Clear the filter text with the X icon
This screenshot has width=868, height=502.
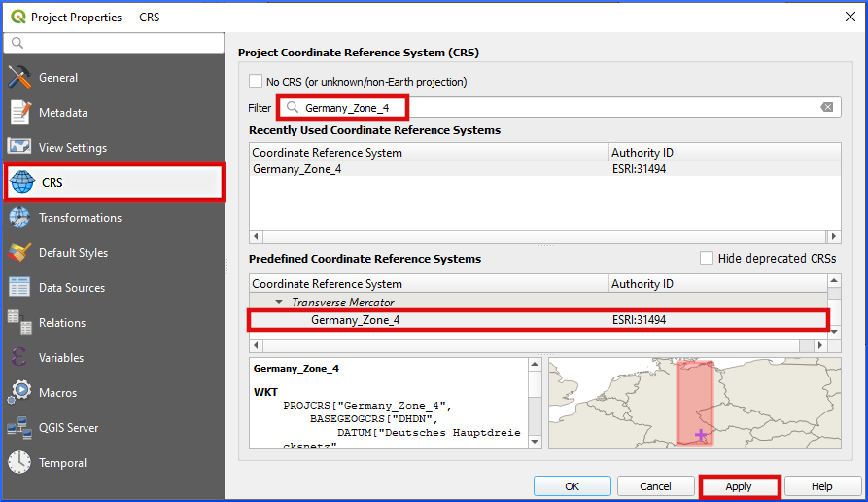[827, 107]
